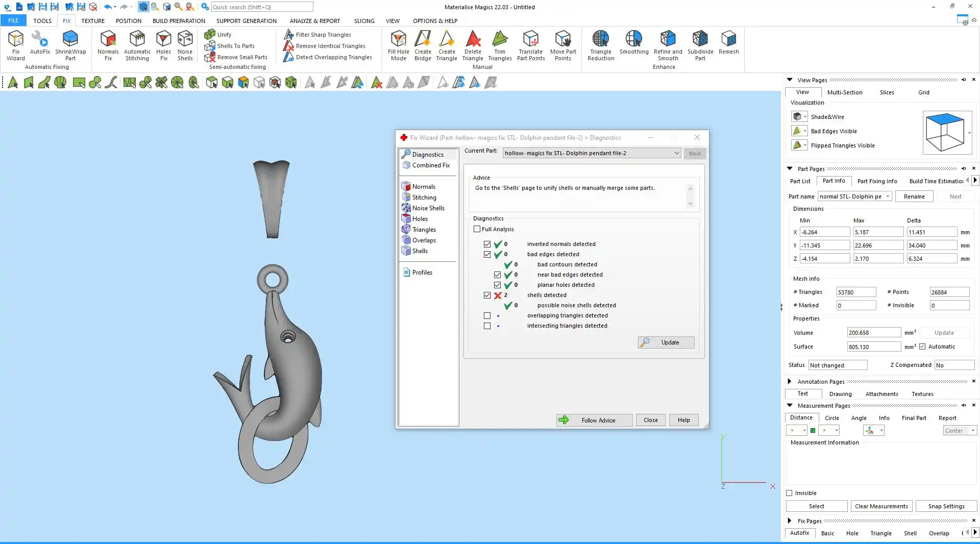Open the Part Fixing Info tab
This screenshot has height=544, width=980.
pyautogui.click(x=877, y=181)
